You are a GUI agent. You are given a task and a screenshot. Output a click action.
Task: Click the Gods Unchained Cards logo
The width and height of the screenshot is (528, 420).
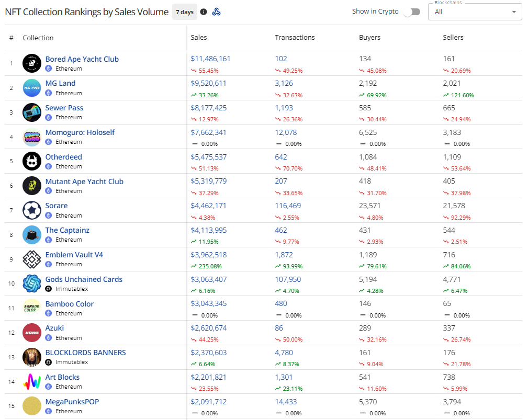32,283
